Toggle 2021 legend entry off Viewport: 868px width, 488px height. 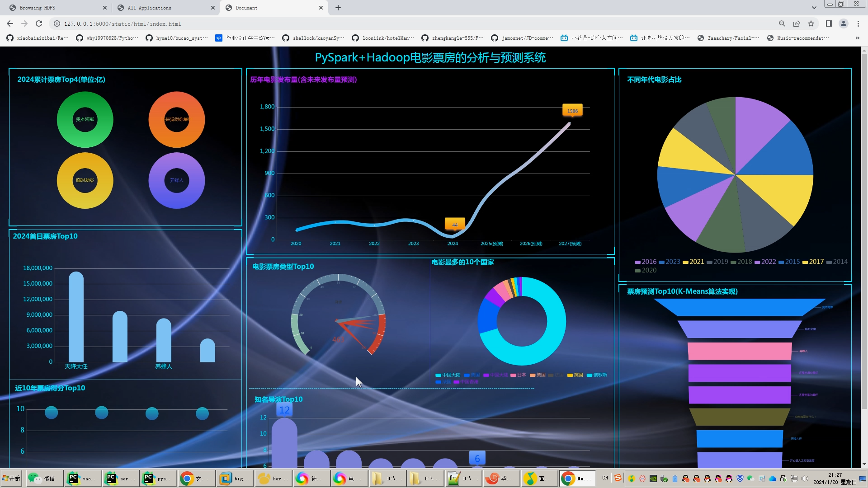coord(693,262)
